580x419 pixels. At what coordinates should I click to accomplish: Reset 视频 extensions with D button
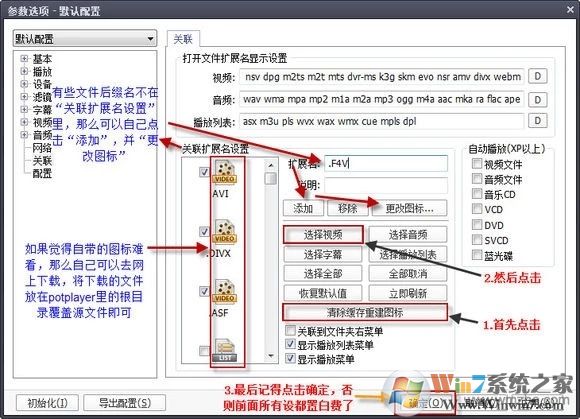(x=538, y=77)
